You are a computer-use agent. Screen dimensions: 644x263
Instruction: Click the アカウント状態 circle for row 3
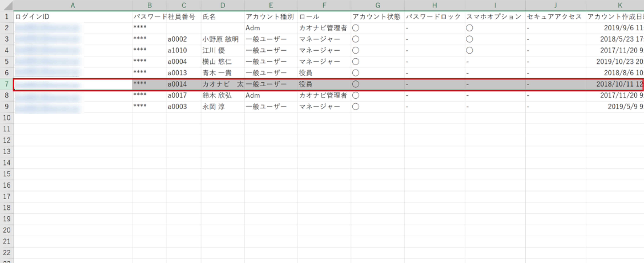[356, 39]
